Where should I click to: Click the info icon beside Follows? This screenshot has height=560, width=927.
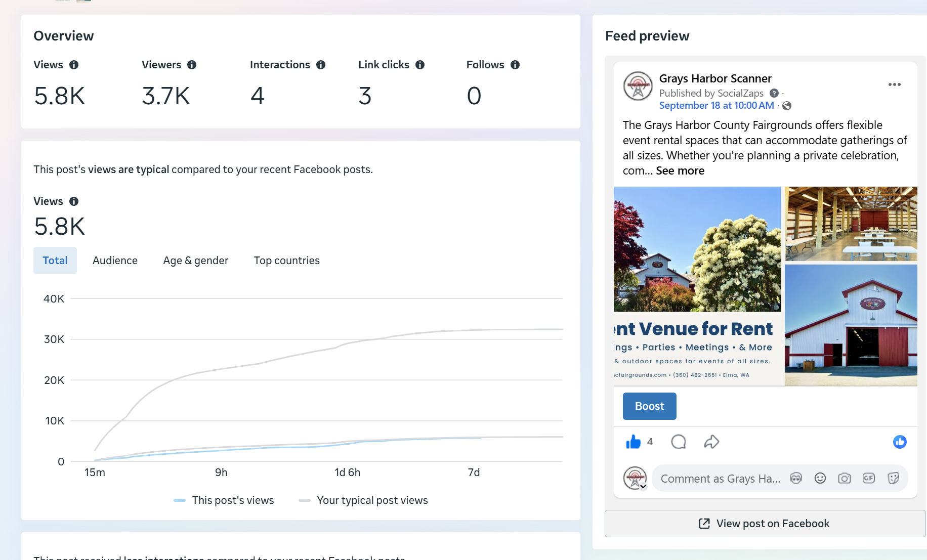click(x=515, y=65)
